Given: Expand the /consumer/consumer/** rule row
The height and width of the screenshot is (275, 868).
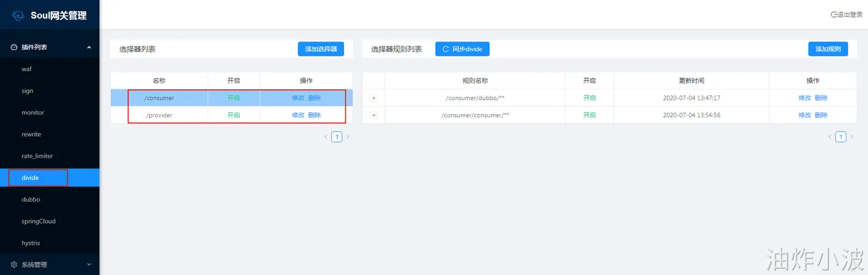Looking at the screenshot, I should coord(373,115).
